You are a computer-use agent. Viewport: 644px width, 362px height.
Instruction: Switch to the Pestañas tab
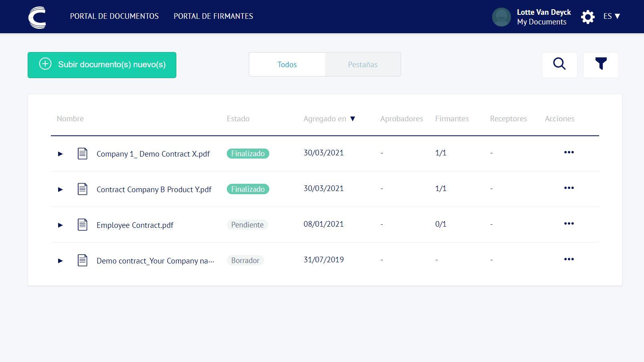[363, 64]
